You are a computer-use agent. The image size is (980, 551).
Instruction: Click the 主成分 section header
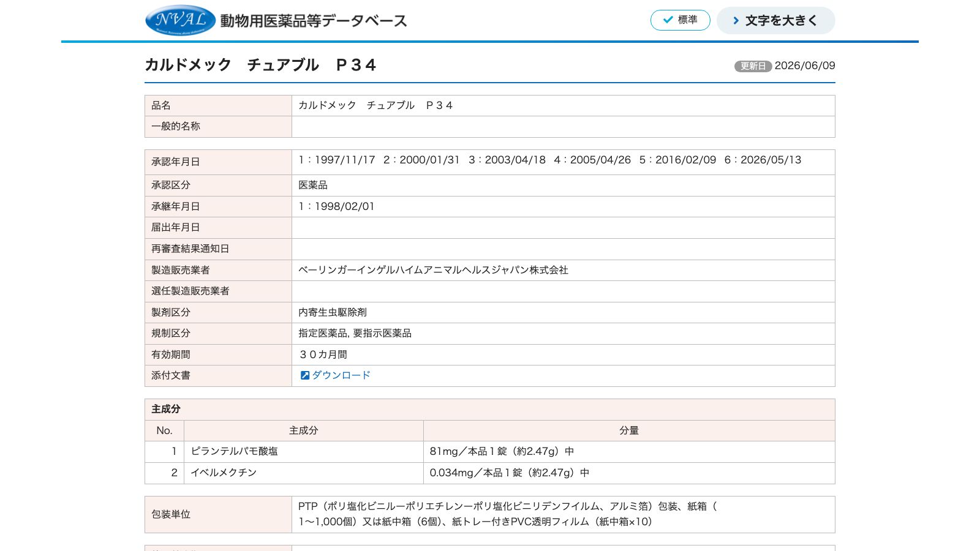click(x=490, y=410)
